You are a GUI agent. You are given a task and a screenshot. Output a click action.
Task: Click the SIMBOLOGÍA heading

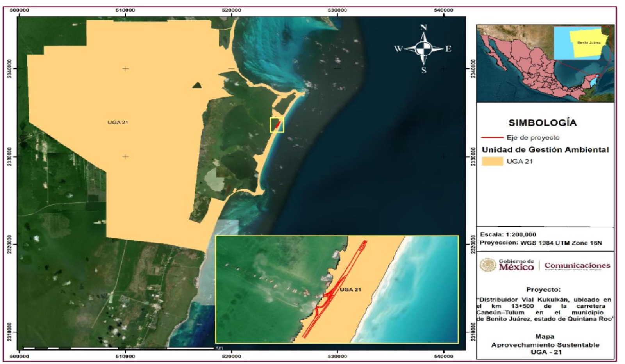tap(542, 123)
